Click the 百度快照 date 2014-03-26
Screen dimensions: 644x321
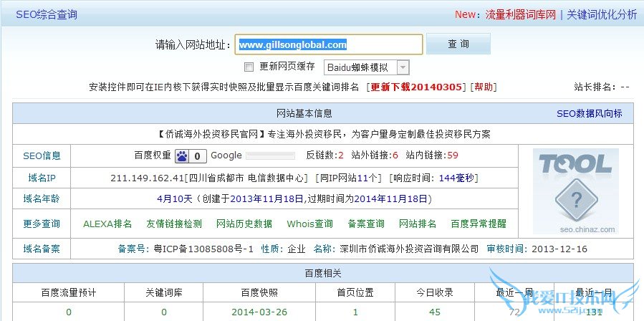(259, 312)
